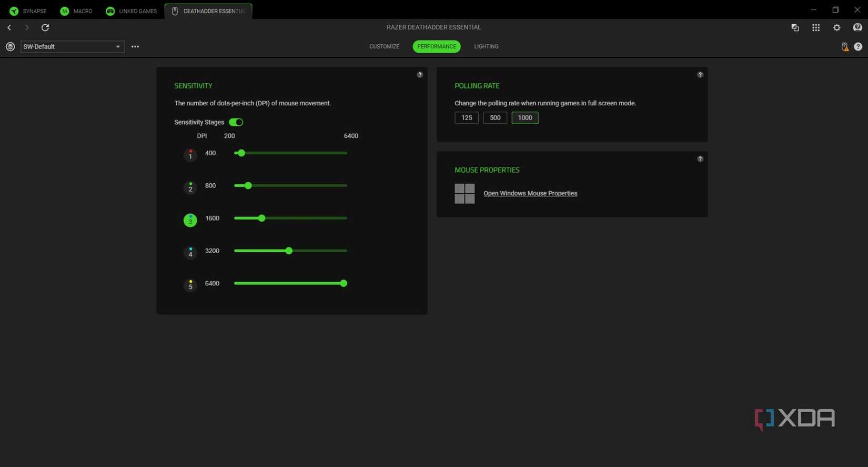Screen dimensions: 868x467
Task: Select sensitivity stage 2 circle
Action: (190, 187)
